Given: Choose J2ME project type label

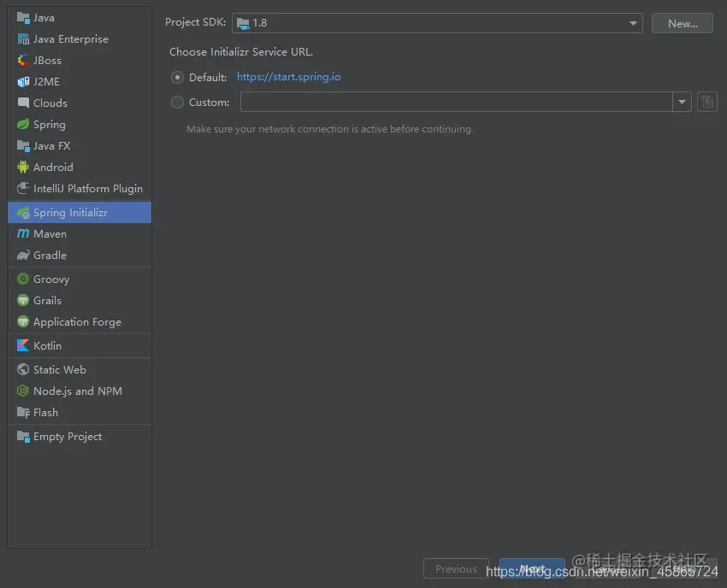Looking at the screenshot, I should [x=47, y=81].
